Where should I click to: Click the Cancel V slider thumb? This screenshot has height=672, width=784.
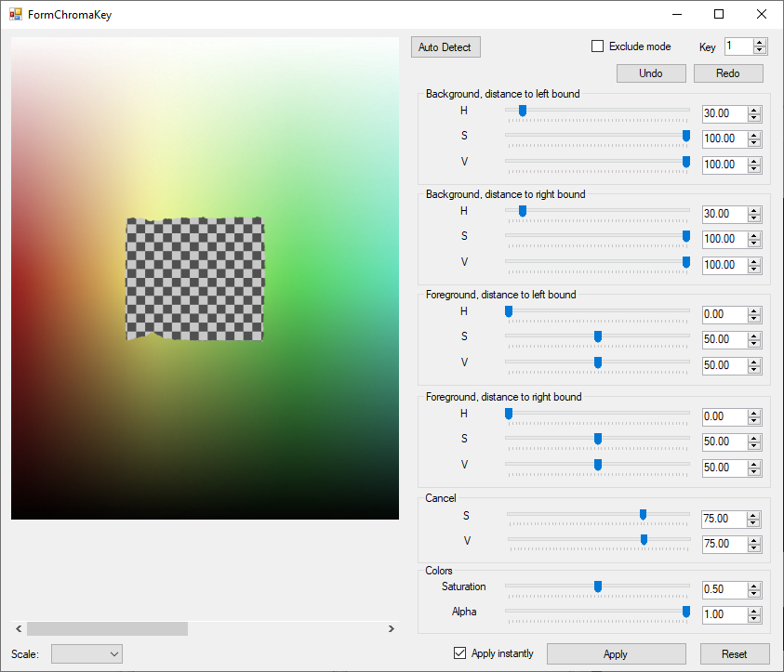(644, 540)
